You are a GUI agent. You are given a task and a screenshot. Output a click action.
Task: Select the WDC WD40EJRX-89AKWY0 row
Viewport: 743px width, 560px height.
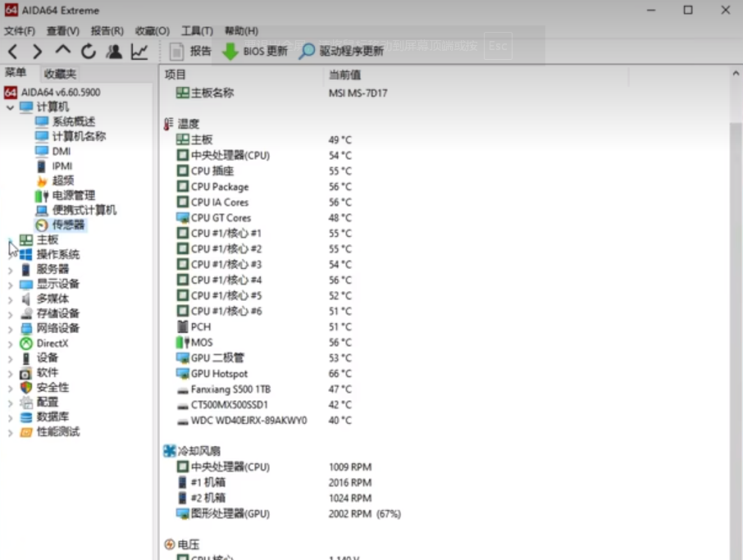click(x=263, y=421)
